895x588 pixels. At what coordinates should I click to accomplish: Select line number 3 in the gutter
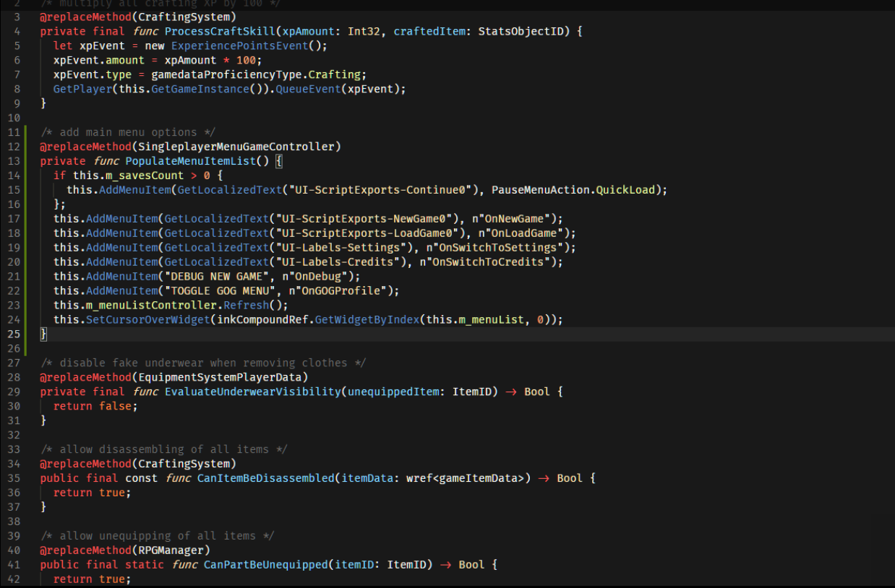click(x=17, y=17)
